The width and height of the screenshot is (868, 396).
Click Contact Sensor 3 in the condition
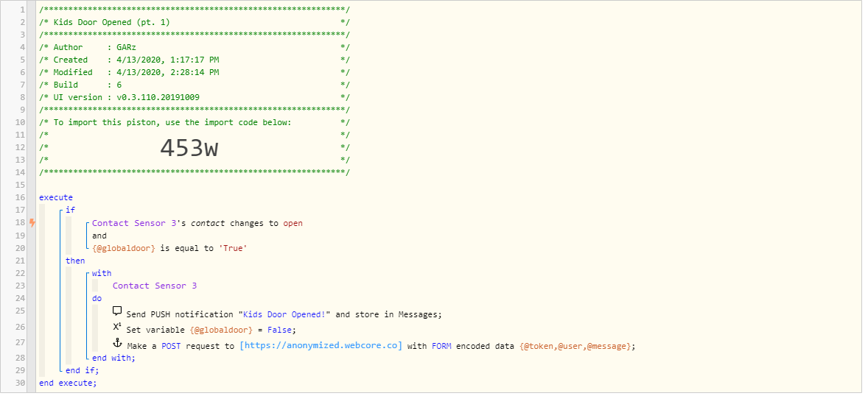[134, 224]
